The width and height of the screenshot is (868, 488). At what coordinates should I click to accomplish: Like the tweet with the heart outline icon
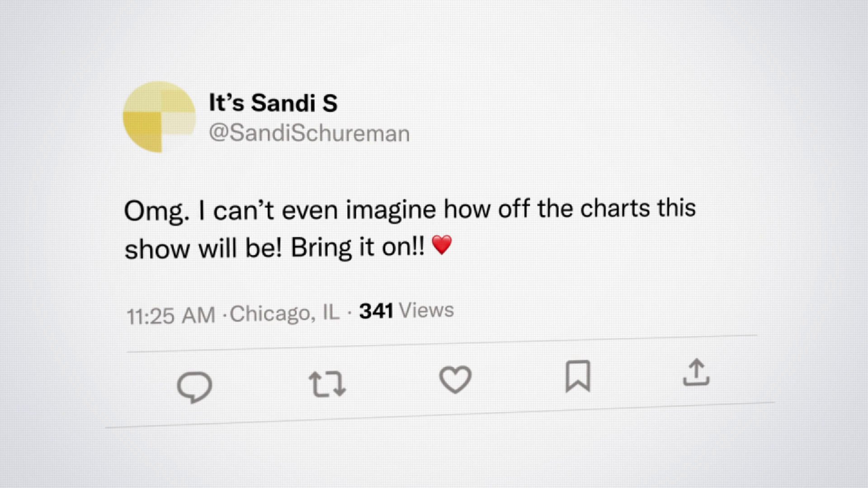455,379
